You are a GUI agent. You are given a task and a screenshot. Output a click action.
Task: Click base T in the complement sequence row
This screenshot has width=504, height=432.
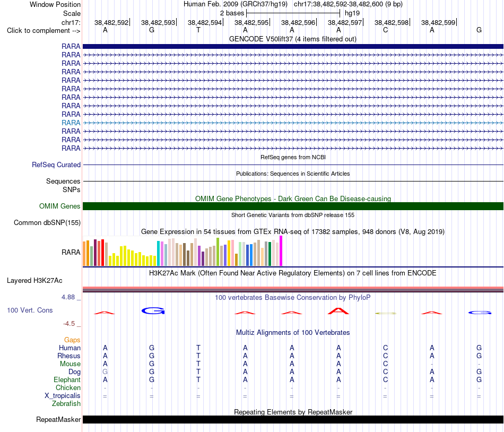click(x=198, y=30)
